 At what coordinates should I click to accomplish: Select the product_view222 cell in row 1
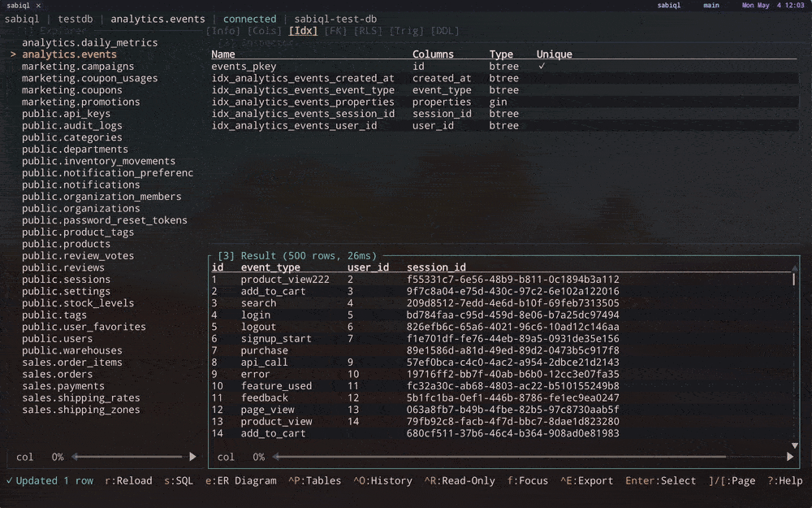tap(285, 280)
